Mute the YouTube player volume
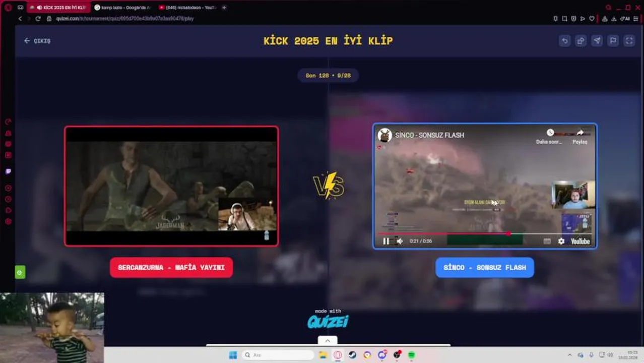This screenshot has width=644, height=363. coord(400,241)
